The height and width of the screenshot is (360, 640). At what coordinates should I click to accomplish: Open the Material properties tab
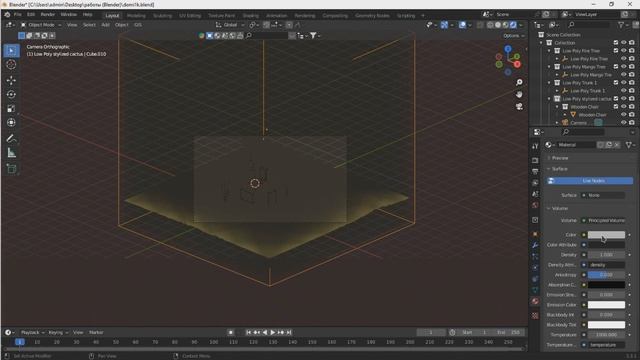point(535,301)
